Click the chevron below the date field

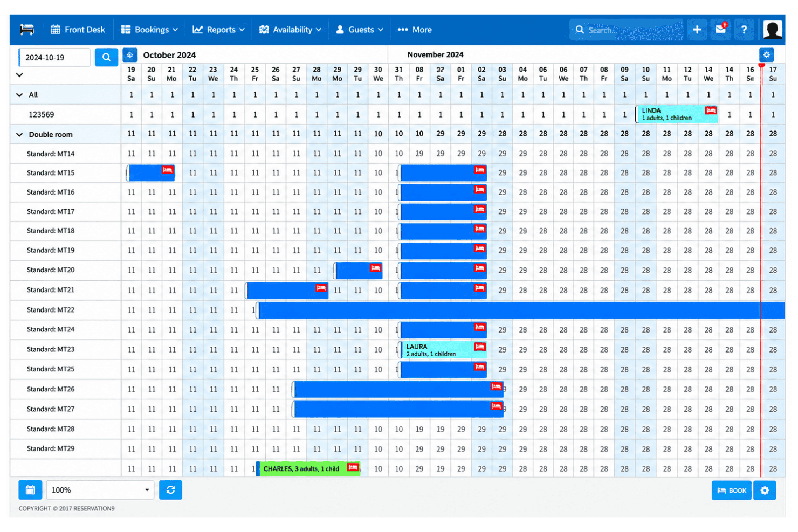(19, 75)
